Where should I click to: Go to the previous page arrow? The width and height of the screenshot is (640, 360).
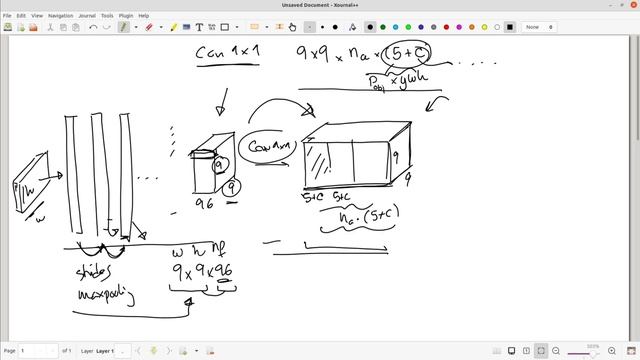[x=138, y=351]
